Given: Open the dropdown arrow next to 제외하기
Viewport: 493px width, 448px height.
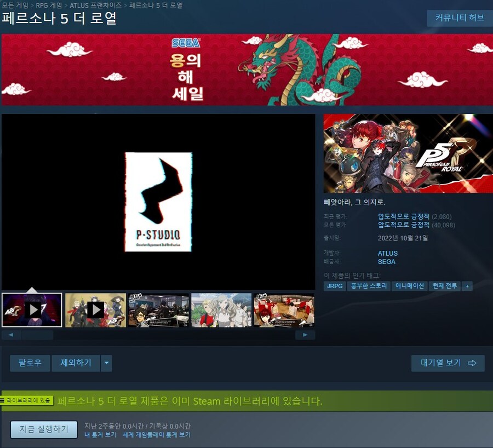Looking at the screenshot, I should point(106,363).
